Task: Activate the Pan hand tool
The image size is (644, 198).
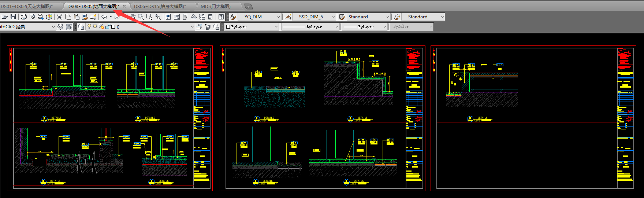Action: 133,17
